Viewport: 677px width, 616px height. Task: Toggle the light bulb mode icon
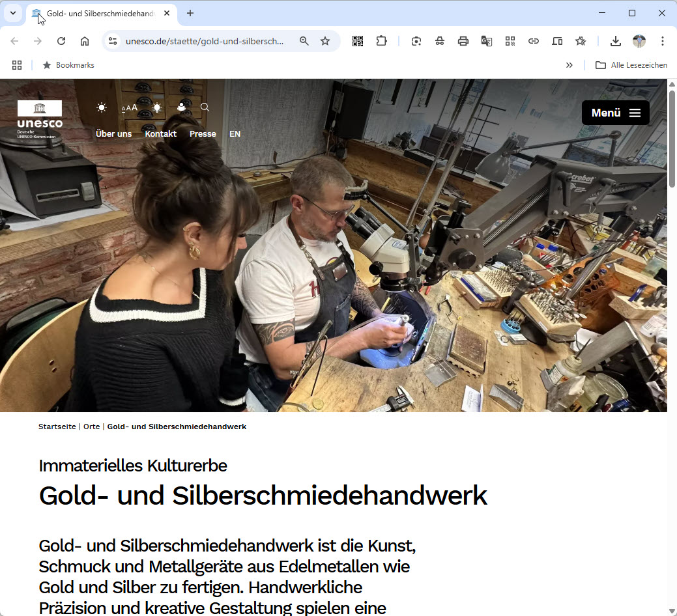157,107
